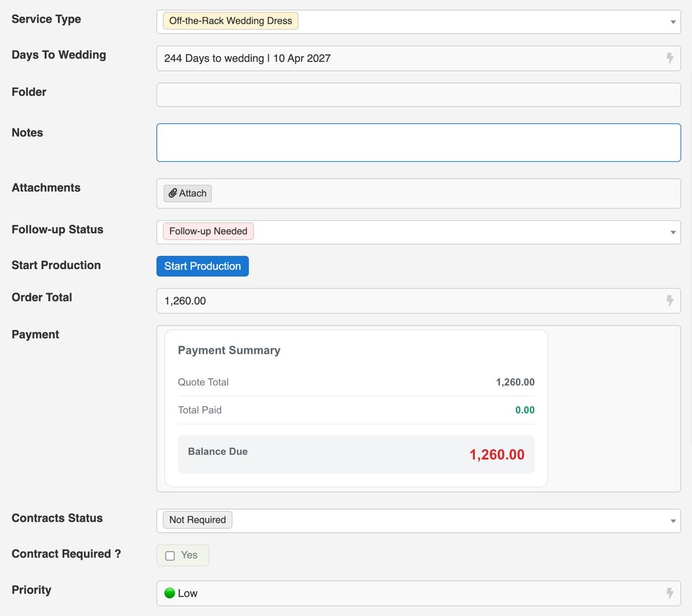Click the Notes label
692x616 pixels.
27,133
